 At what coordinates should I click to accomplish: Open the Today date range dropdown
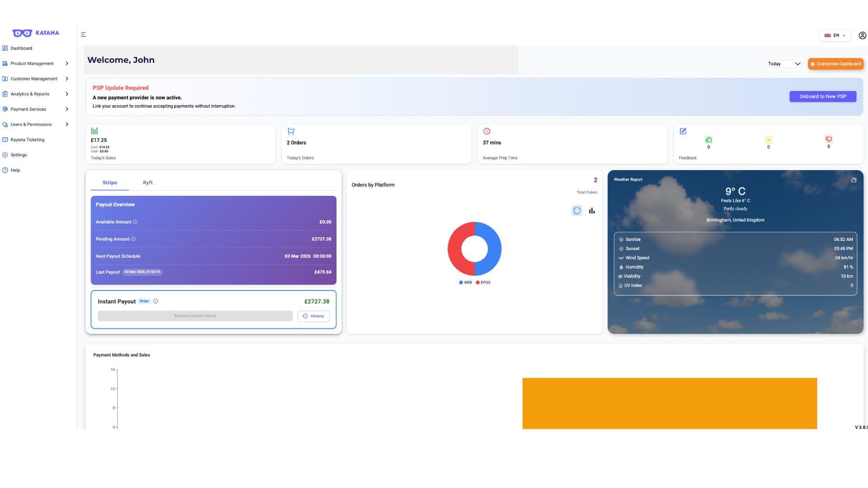[784, 64]
